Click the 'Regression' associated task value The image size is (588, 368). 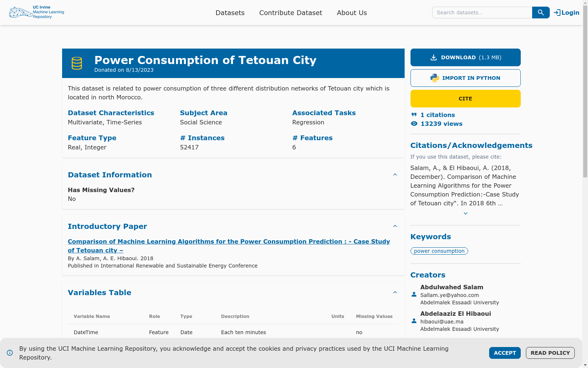308,122
